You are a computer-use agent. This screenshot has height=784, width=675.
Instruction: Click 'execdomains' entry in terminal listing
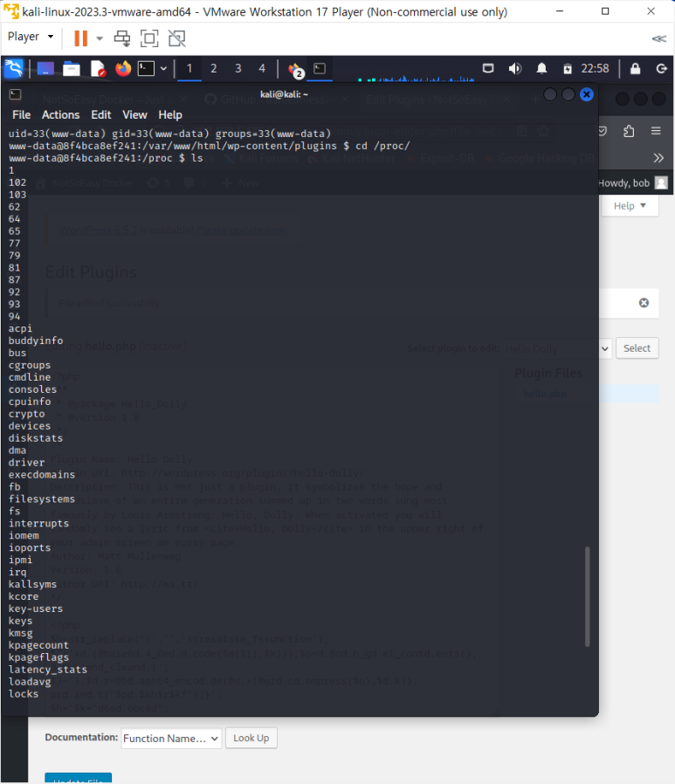pyautogui.click(x=42, y=474)
